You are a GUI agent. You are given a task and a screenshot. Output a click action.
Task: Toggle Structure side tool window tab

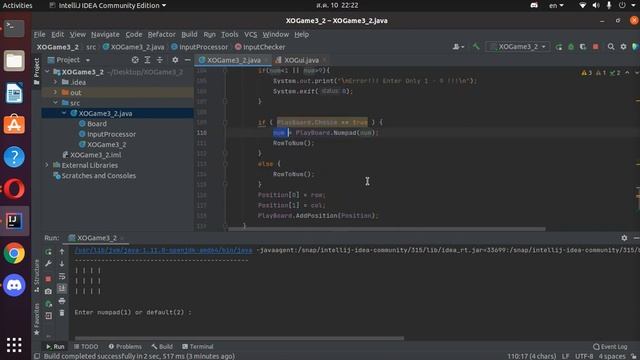click(36, 276)
